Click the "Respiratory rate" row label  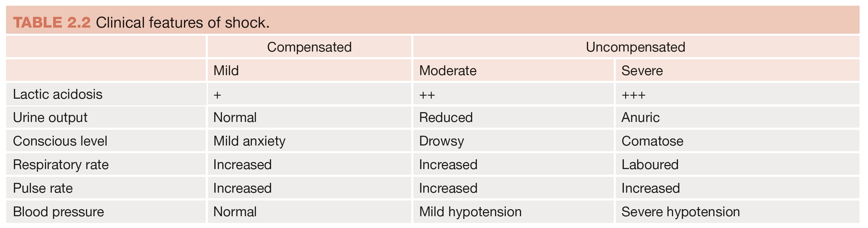[x=61, y=165]
